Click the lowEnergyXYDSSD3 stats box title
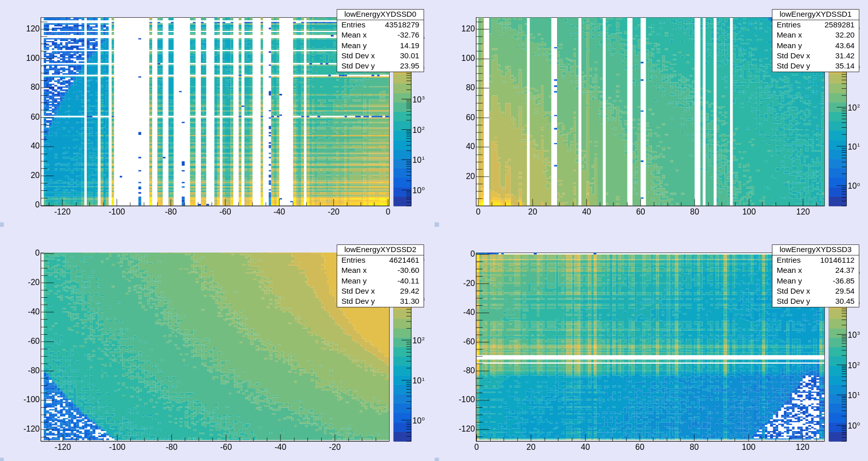This screenshot has width=868, height=461. click(814, 250)
